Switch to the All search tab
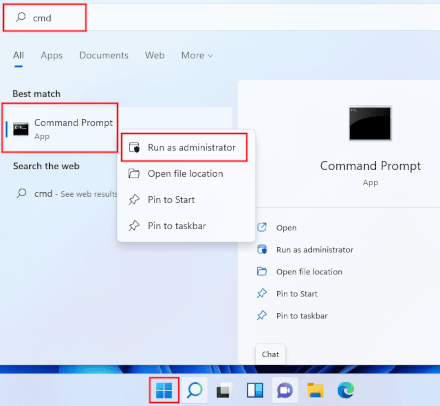Image resolution: width=440 pixels, height=406 pixels. 18,55
